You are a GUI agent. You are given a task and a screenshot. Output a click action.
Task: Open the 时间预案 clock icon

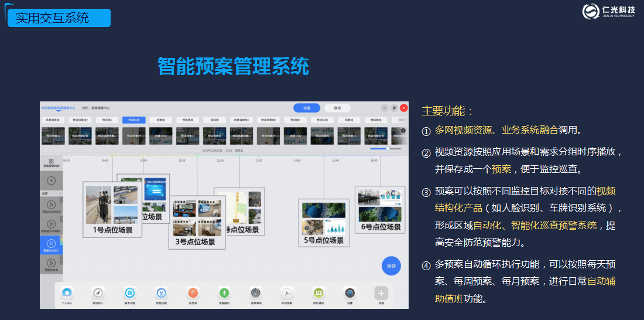coord(287,293)
